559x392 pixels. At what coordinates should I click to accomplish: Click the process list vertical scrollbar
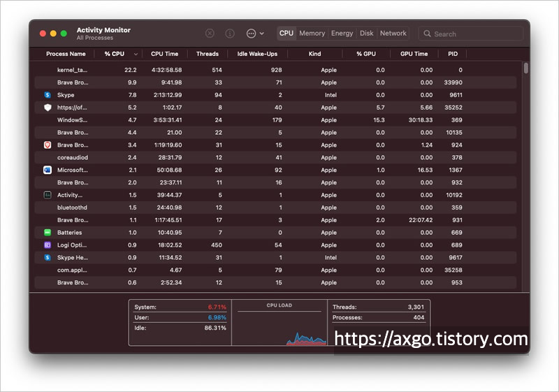click(x=526, y=68)
